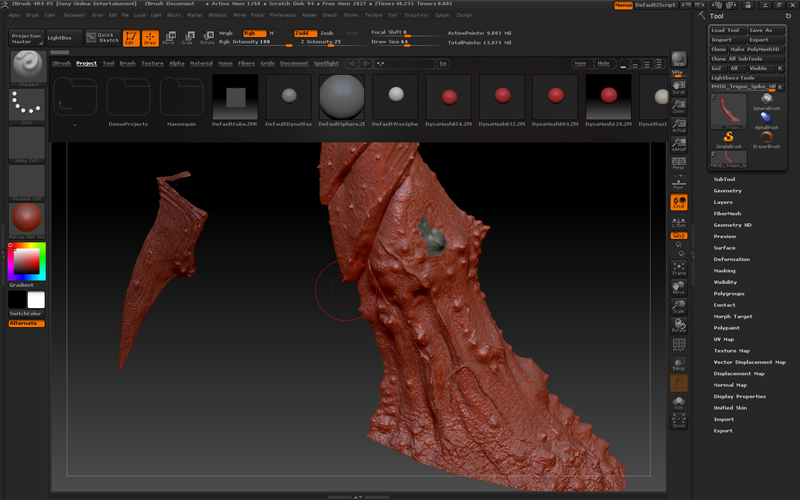This screenshot has width=800, height=500.
Task: Click Make PolyMesh3D button
Action: (757, 49)
